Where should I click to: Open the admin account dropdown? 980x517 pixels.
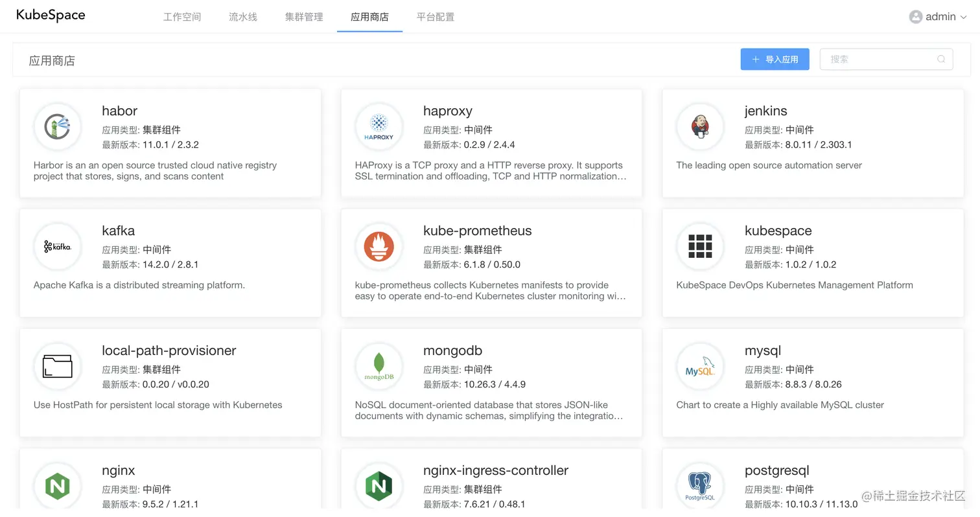(939, 16)
